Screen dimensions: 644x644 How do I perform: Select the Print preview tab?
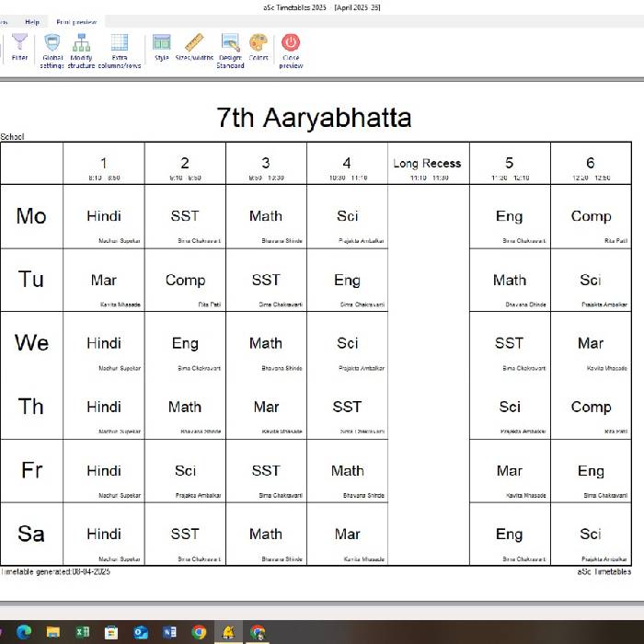pos(76,22)
